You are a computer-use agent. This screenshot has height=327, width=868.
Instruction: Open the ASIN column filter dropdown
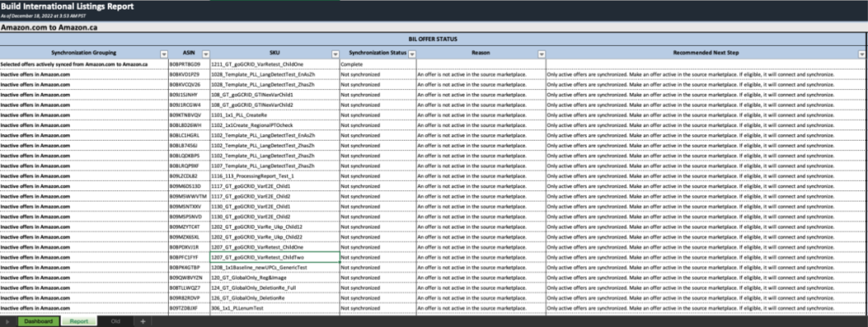pos(205,54)
